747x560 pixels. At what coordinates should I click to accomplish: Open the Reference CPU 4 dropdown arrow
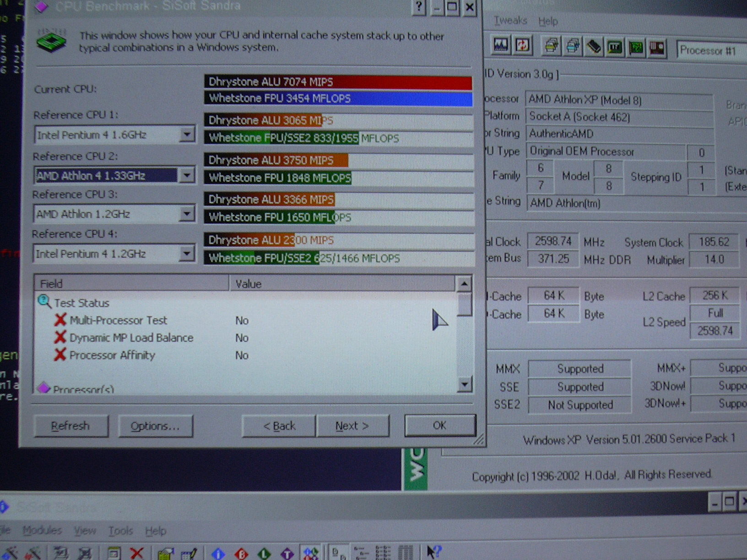pyautogui.click(x=187, y=253)
